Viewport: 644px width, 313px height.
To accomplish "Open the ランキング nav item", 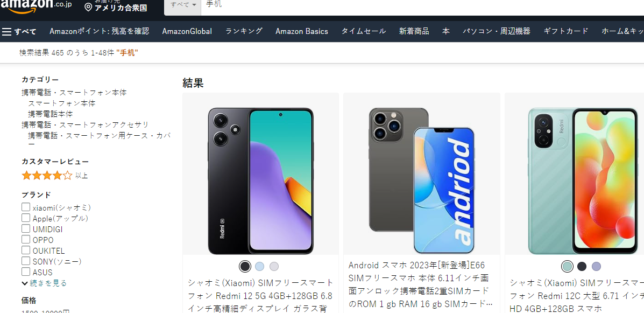I will [244, 31].
